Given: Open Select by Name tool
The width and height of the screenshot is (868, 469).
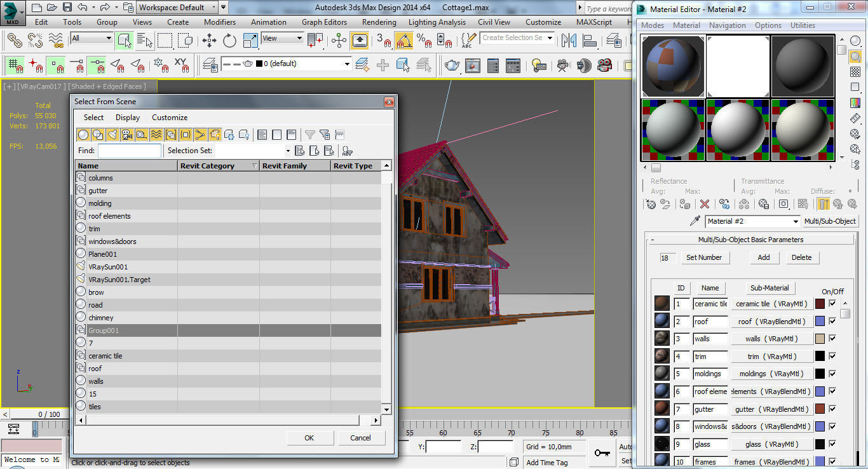Looking at the screenshot, I should [145, 40].
